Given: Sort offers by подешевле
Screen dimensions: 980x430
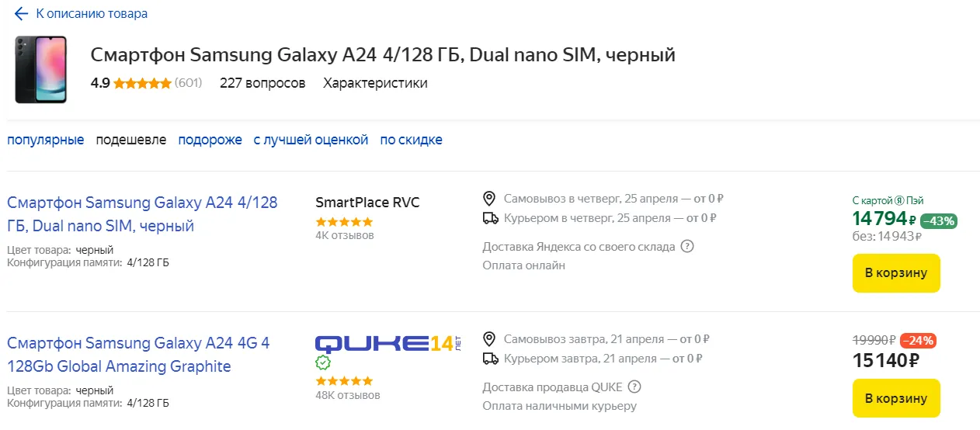Looking at the screenshot, I should click(x=131, y=140).
